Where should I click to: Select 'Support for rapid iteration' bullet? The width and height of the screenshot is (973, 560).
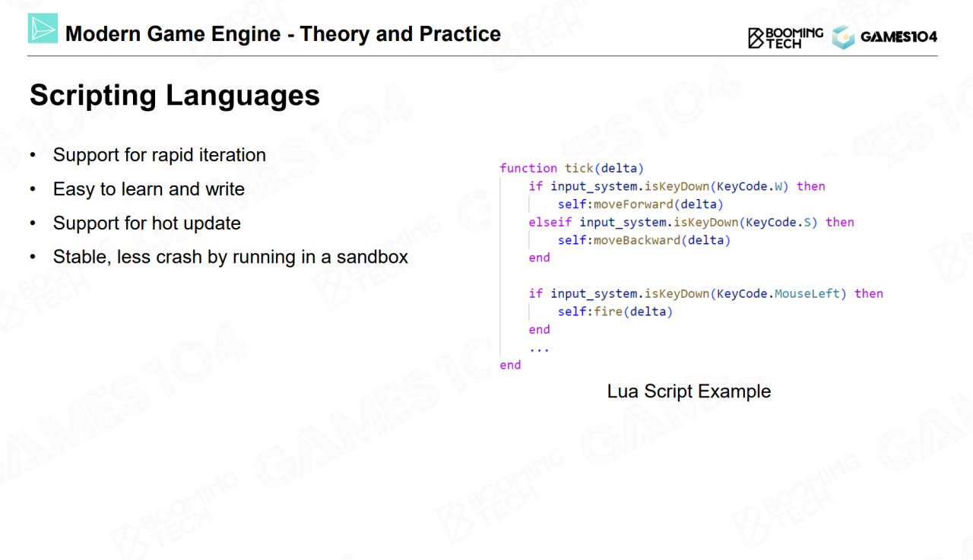pos(159,155)
